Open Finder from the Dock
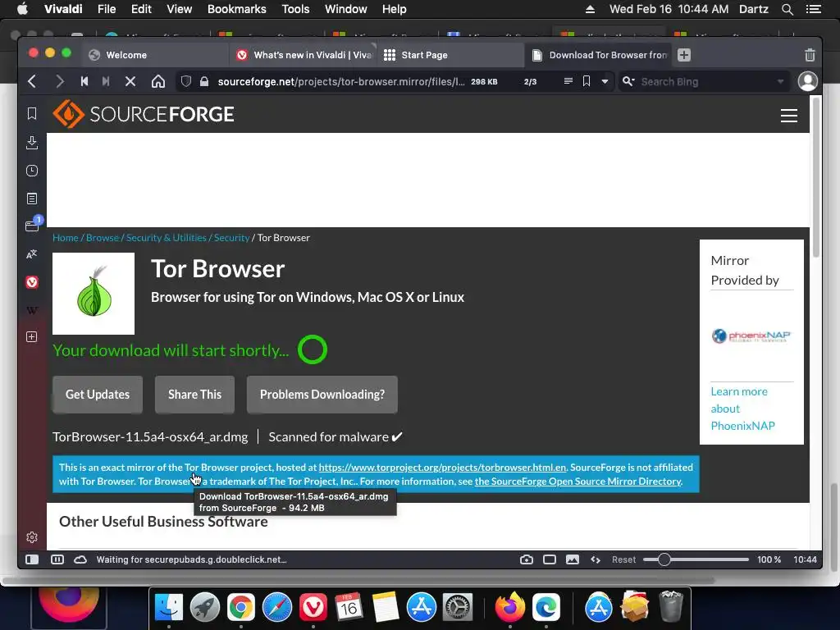Image resolution: width=840 pixels, height=630 pixels. click(x=169, y=607)
